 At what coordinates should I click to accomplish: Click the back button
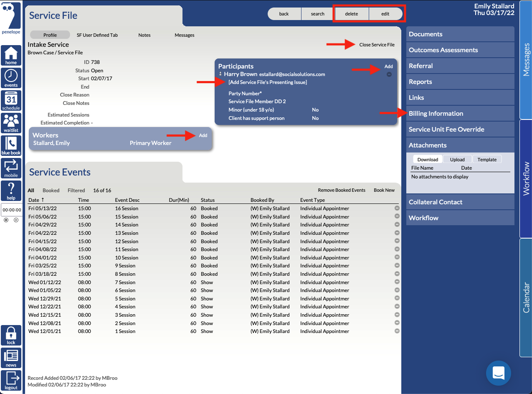[284, 14]
